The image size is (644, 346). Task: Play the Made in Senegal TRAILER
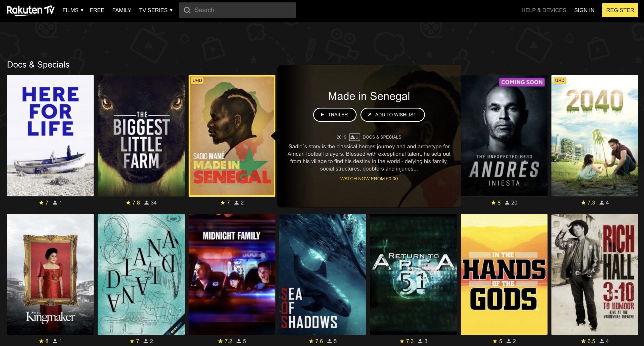(x=335, y=115)
